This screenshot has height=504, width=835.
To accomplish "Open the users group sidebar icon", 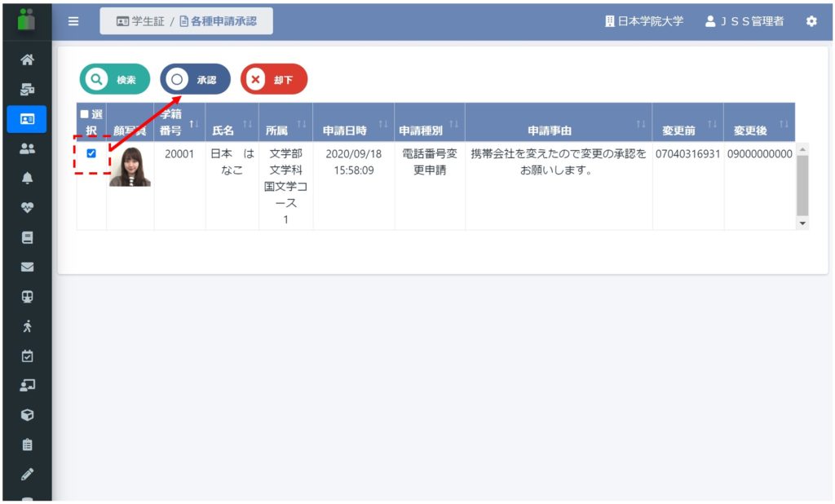I will pyautogui.click(x=27, y=148).
